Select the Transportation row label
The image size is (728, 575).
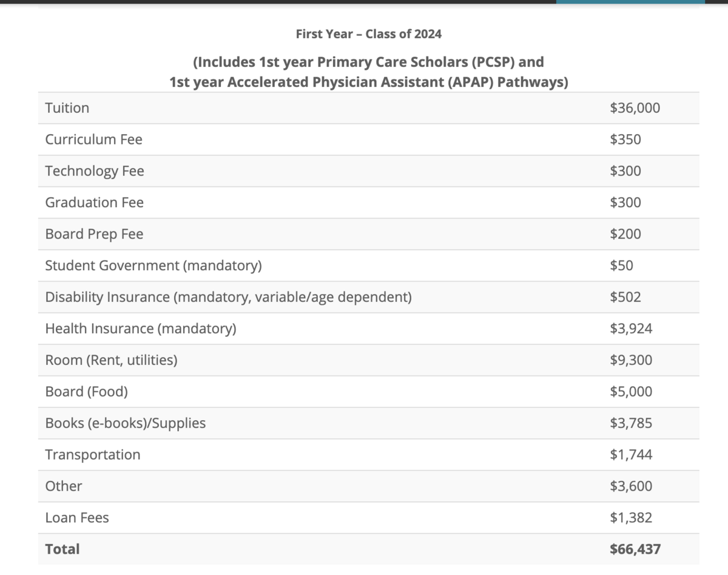coord(93,455)
